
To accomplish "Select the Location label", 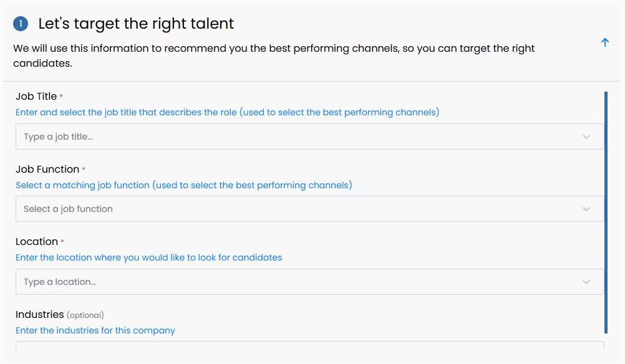I will pyautogui.click(x=37, y=242).
